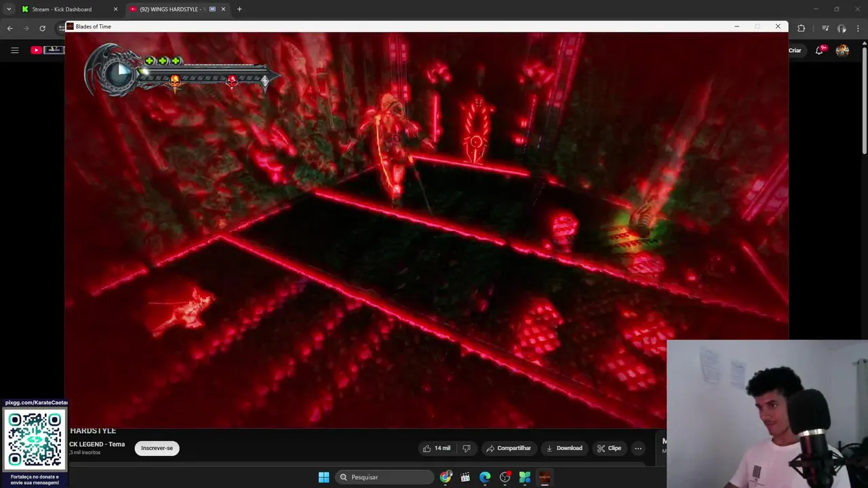Open the YouTube account avatar menu
The image size is (868, 488).
[x=842, y=50]
